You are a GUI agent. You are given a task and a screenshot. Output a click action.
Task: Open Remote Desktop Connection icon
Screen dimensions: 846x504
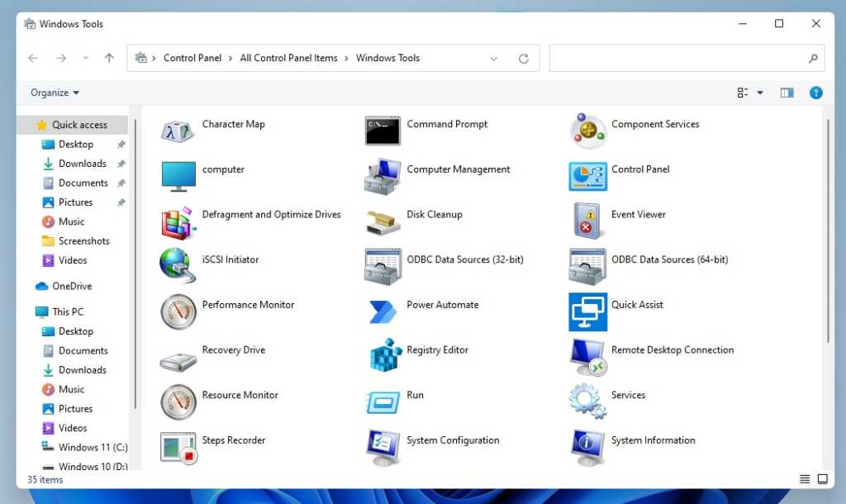[588, 357]
